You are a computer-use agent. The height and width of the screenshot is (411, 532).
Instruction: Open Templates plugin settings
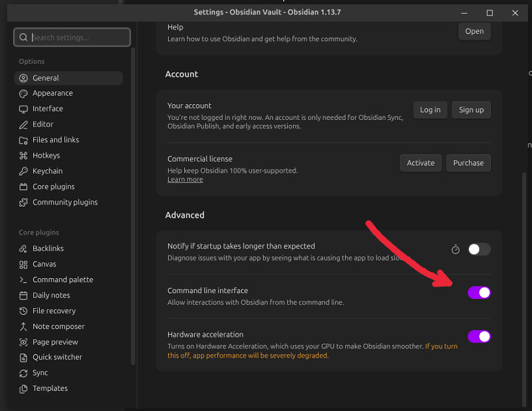click(x=68, y=389)
